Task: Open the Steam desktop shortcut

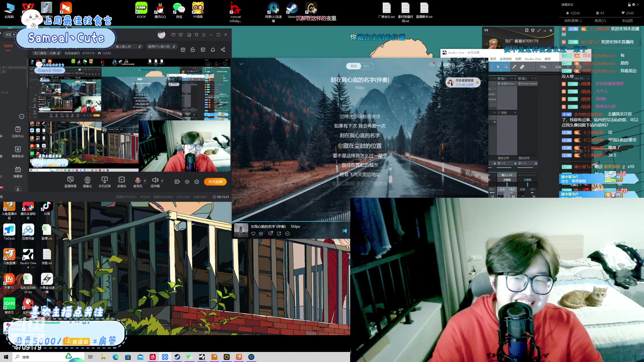Action: point(292,10)
